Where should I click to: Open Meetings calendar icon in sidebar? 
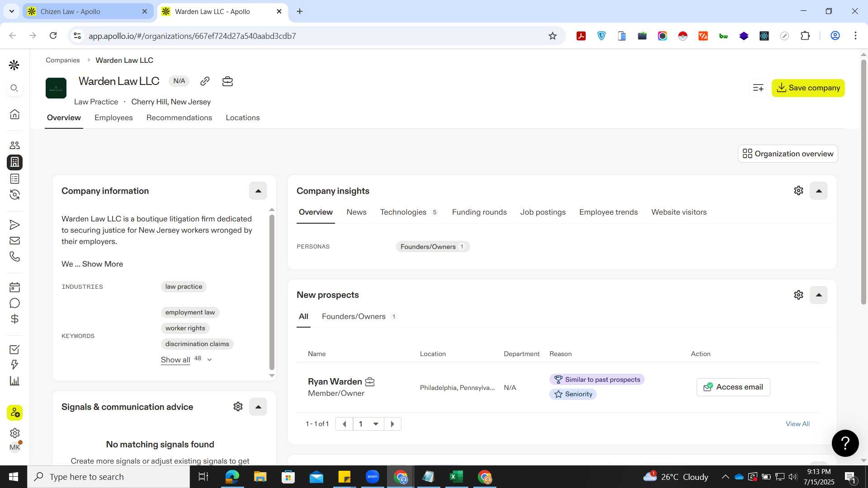click(x=14, y=287)
